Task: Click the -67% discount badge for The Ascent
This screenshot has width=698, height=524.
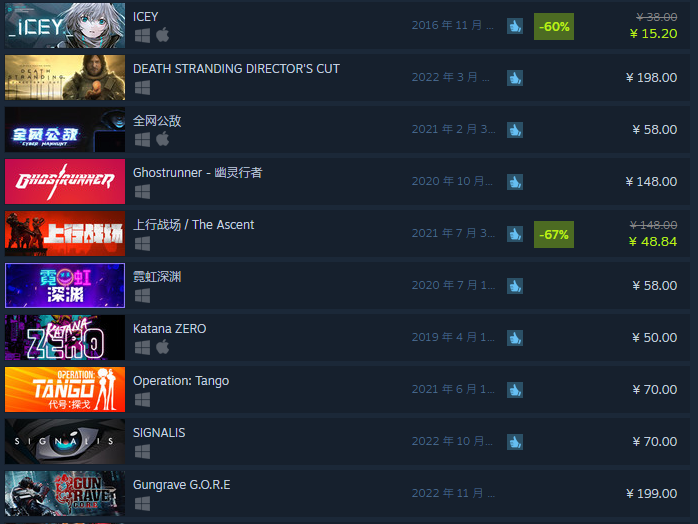Action: [x=554, y=234]
